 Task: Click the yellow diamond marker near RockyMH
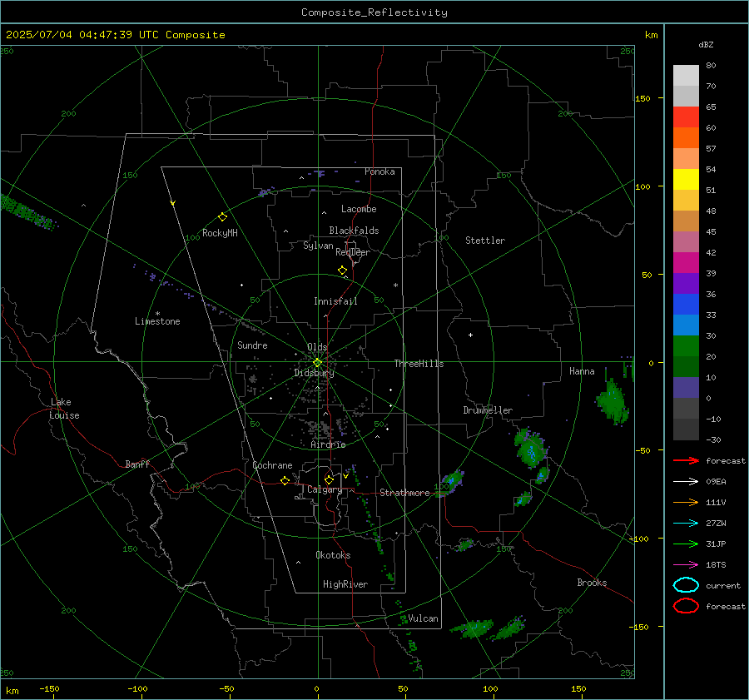(x=222, y=217)
